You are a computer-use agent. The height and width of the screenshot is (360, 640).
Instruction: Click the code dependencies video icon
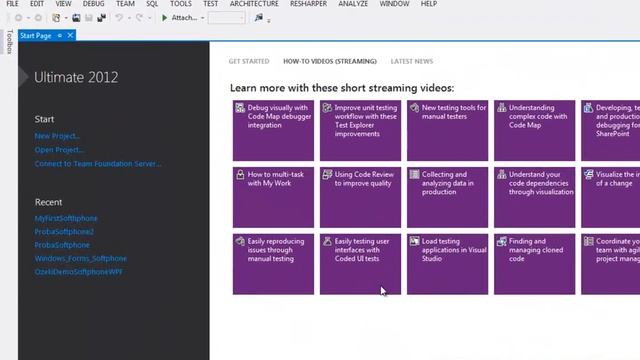502,175
